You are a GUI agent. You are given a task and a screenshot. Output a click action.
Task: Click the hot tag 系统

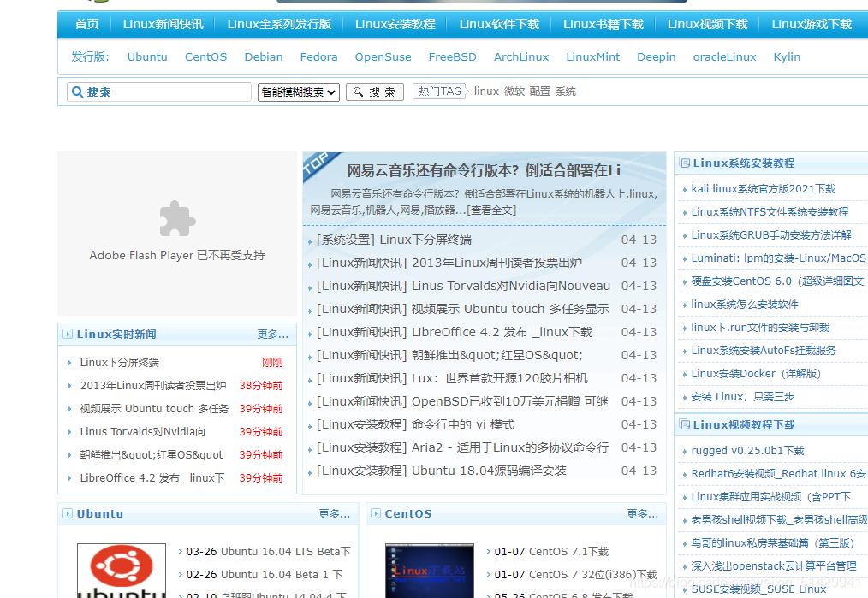(566, 92)
